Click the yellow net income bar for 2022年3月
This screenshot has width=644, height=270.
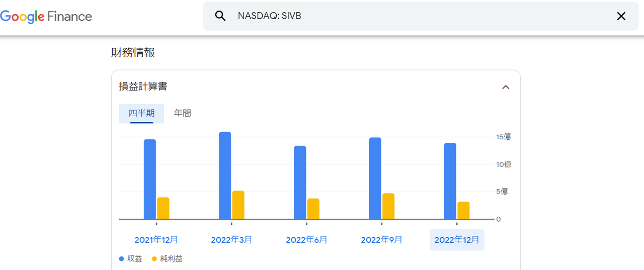[x=238, y=205]
